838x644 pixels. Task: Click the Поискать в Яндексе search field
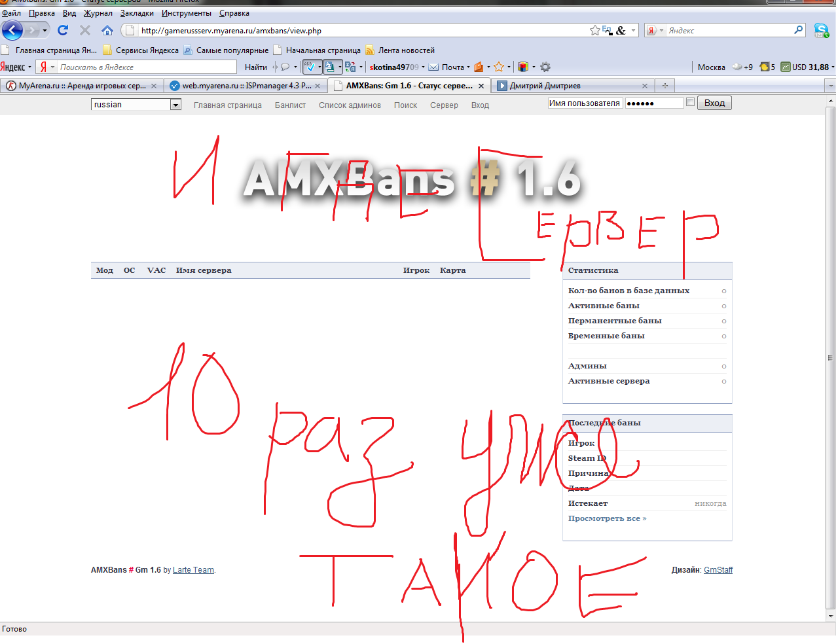point(147,67)
